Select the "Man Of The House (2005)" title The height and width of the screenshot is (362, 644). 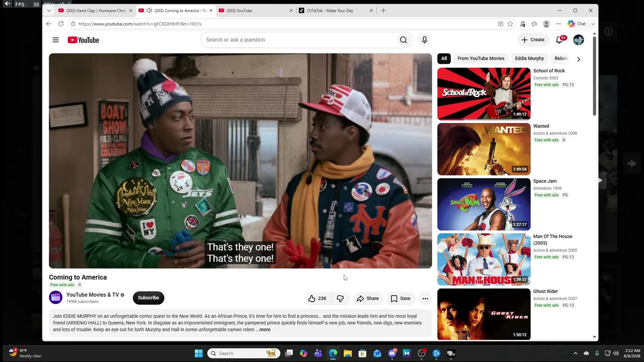tap(553, 240)
